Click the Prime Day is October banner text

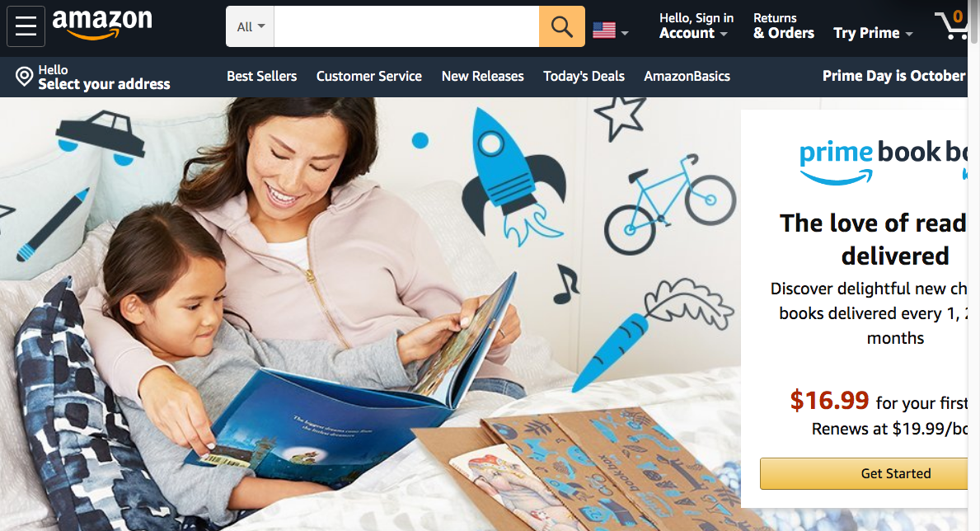(894, 76)
